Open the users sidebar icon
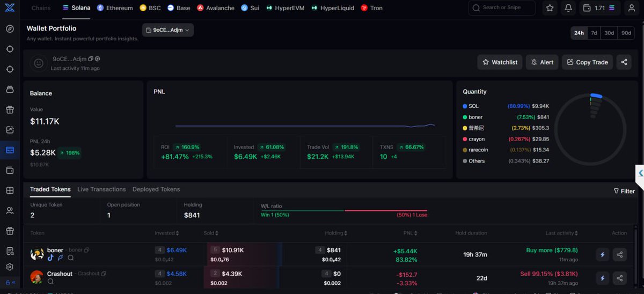The image size is (644, 294). 10,211
